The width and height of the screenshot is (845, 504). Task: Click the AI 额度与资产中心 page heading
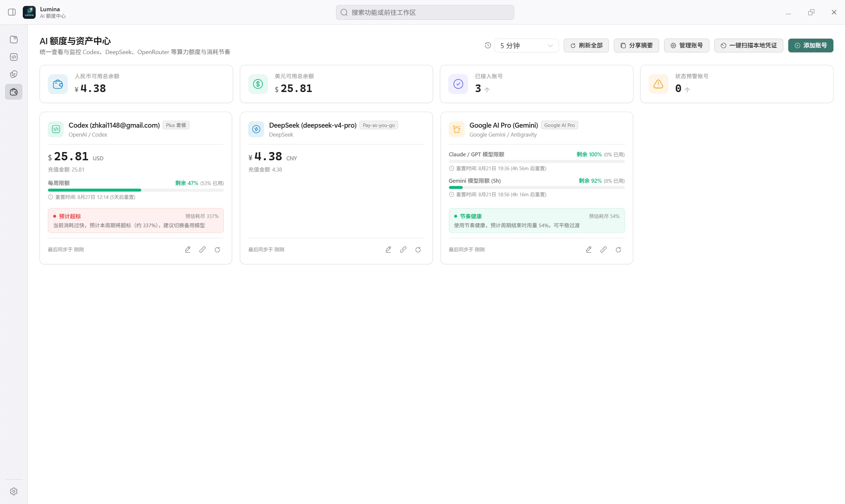[x=75, y=41]
